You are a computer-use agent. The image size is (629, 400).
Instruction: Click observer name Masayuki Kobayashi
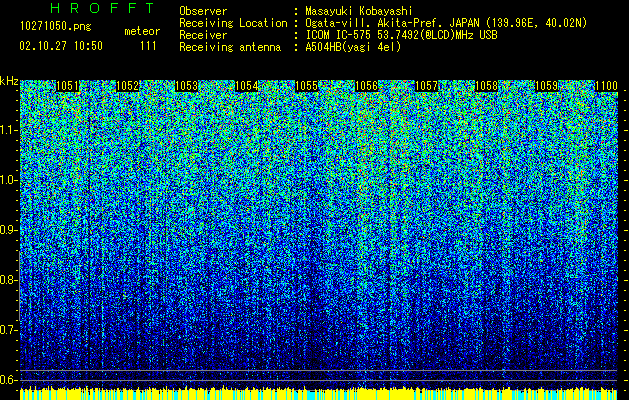coord(359,11)
